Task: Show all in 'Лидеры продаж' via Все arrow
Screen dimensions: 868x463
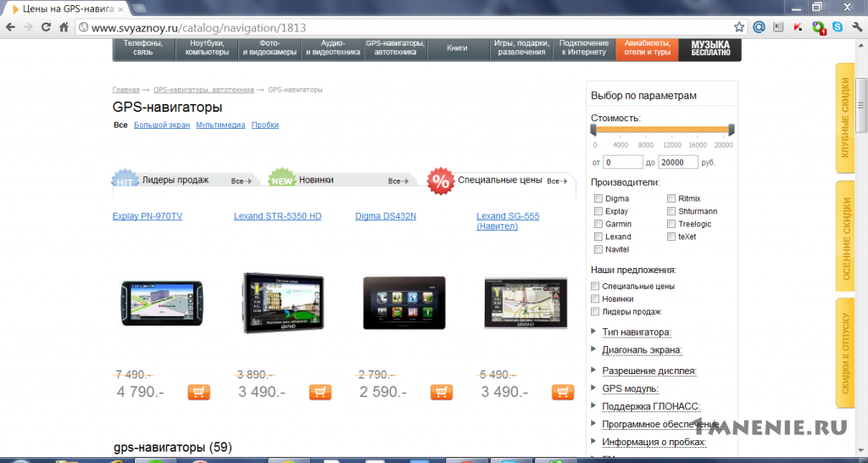Action: click(x=242, y=181)
